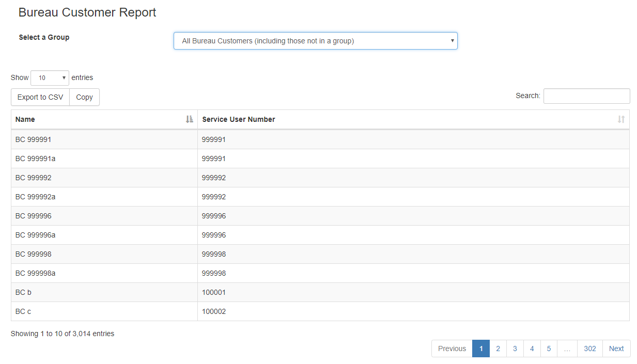Open the Select a Group dropdown
The height and width of the screenshot is (364, 637).
coord(315,41)
